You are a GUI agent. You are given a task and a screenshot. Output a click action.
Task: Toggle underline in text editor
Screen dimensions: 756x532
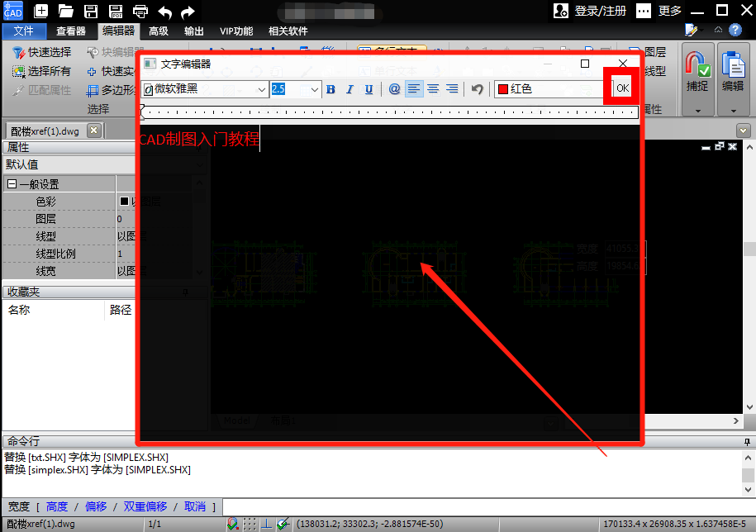click(x=368, y=89)
